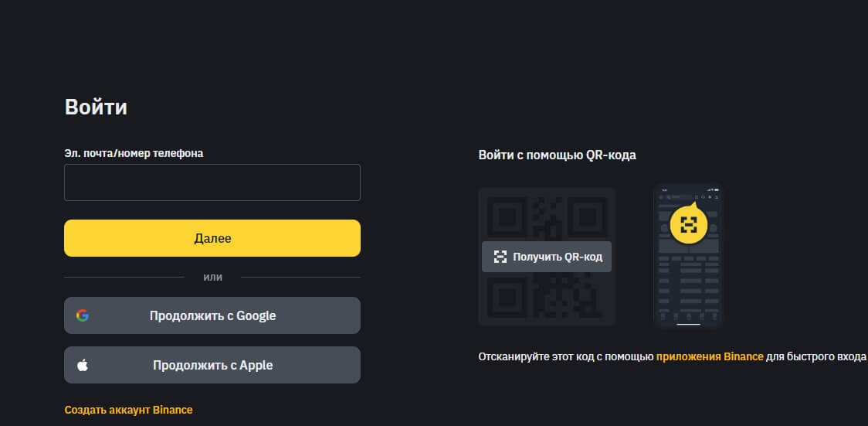Click the Эл. почта/номер телефона label
The image size is (868, 426).
tap(134, 153)
